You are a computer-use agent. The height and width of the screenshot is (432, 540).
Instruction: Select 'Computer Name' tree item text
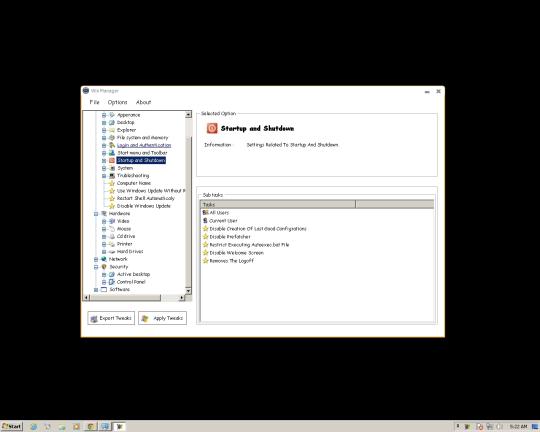click(x=134, y=183)
